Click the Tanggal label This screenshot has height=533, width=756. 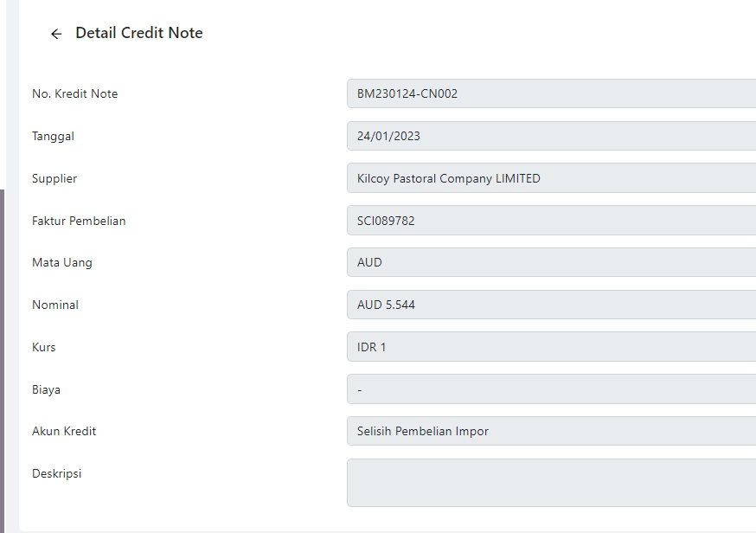coord(53,136)
